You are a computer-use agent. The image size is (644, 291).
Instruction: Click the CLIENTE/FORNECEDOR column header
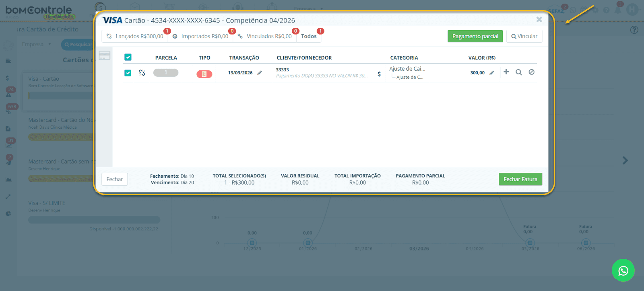[304, 58]
